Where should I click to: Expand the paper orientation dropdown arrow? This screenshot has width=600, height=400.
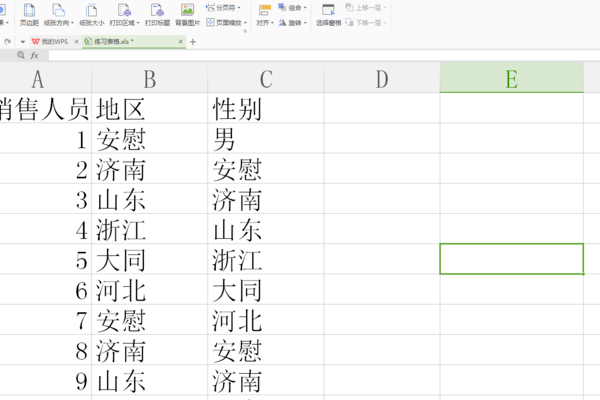pos(72,23)
